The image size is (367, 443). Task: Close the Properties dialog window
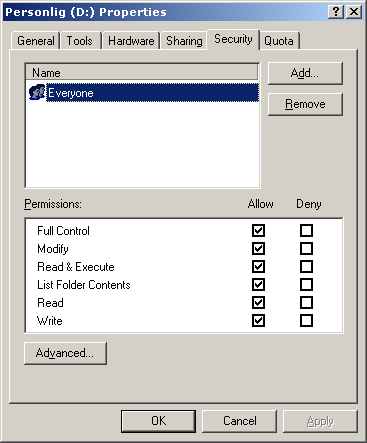click(354, 12)
